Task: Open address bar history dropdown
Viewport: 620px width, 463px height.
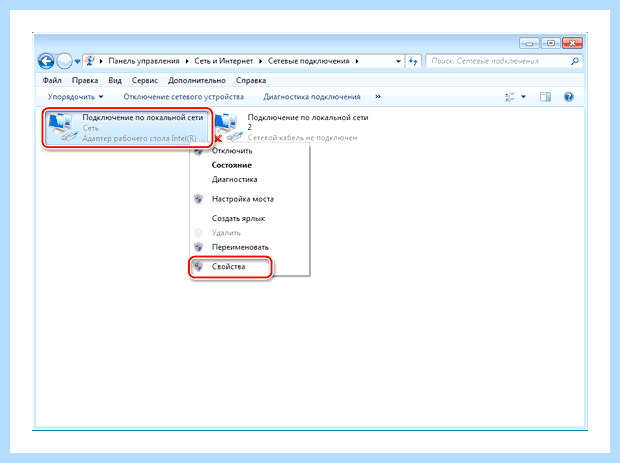Action: (x=398, y=61)
